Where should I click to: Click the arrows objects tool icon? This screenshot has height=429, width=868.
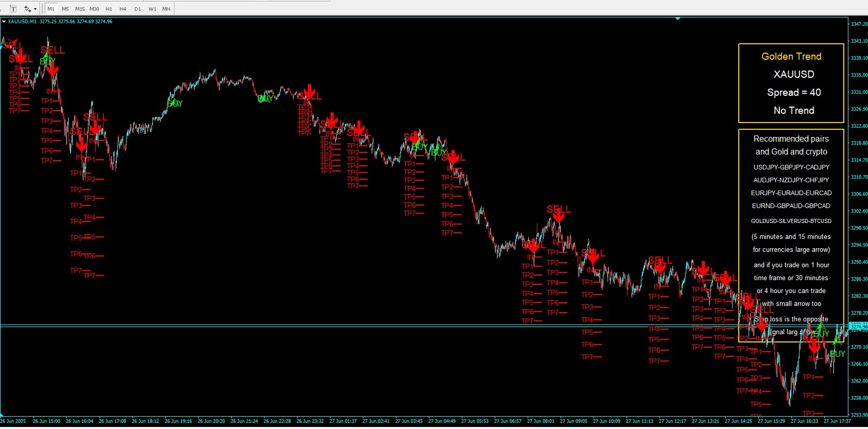27,9
